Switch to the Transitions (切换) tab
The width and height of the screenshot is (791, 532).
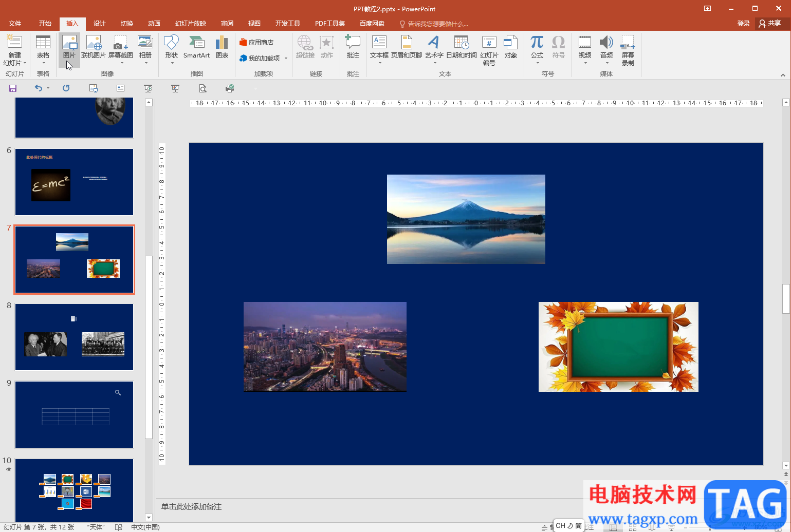[x=127, y=24]
